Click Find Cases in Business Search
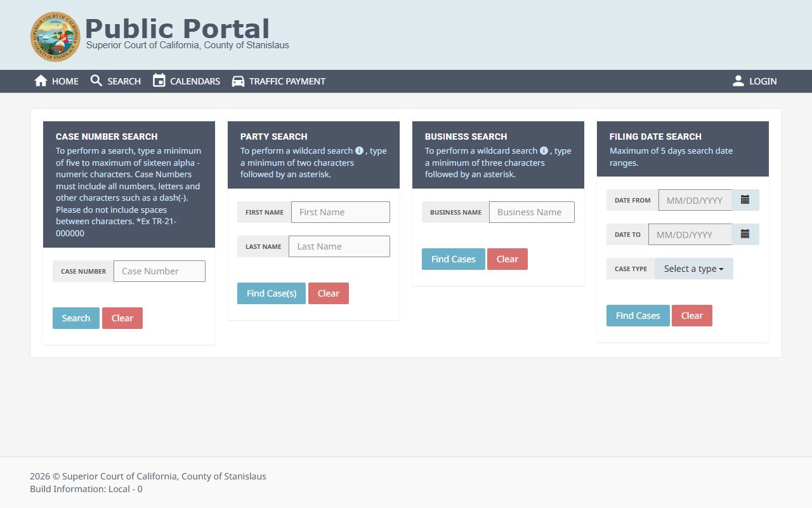This screenshot has height=508, width=812. click(x=454, y=259)
